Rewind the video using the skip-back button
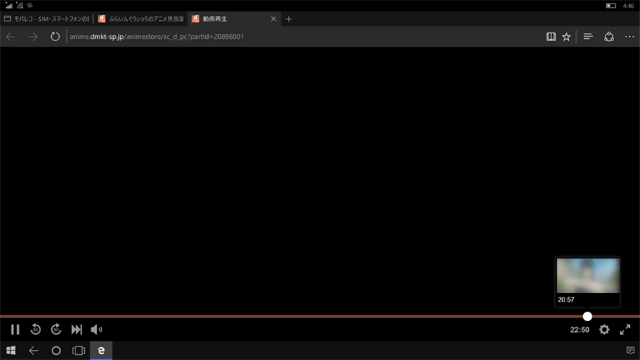The image size is (640, 360). click(x=36, y=329)
